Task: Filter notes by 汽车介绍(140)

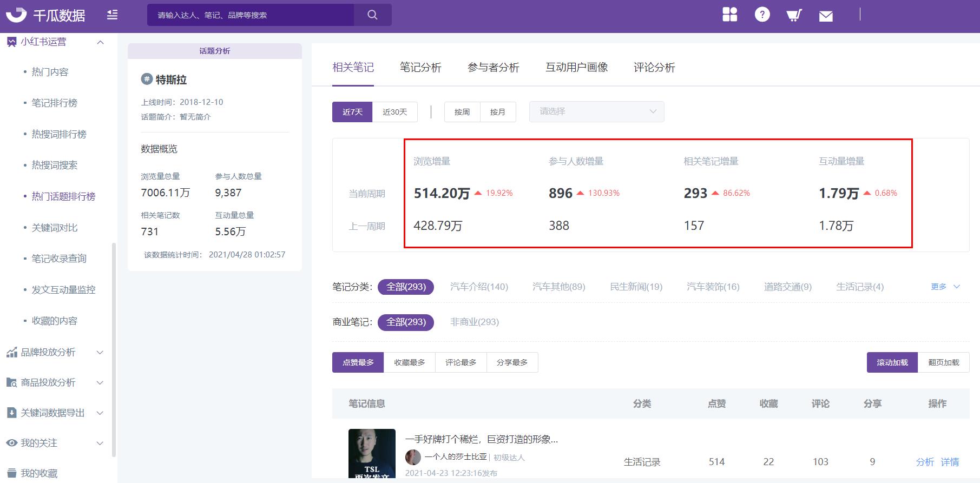Action: [x=479, y=287]
